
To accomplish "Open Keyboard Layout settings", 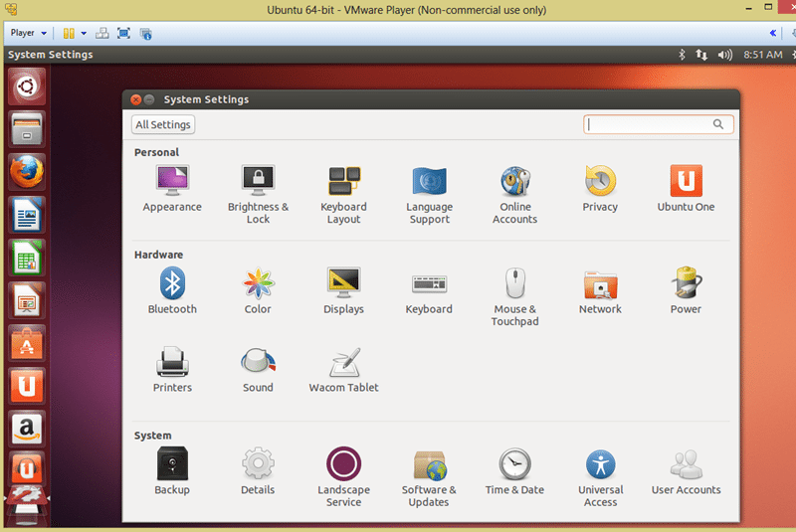I will (x=343, y=194).
